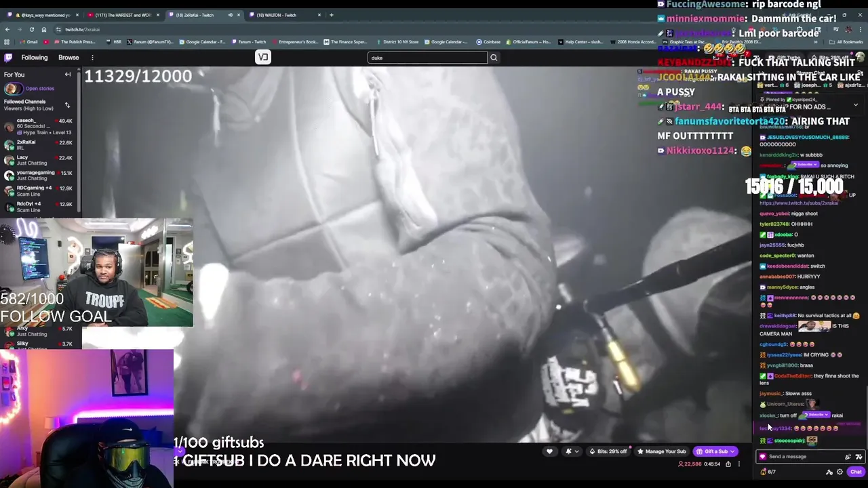
Task: Open the chat settings gear
Action: 840,472
